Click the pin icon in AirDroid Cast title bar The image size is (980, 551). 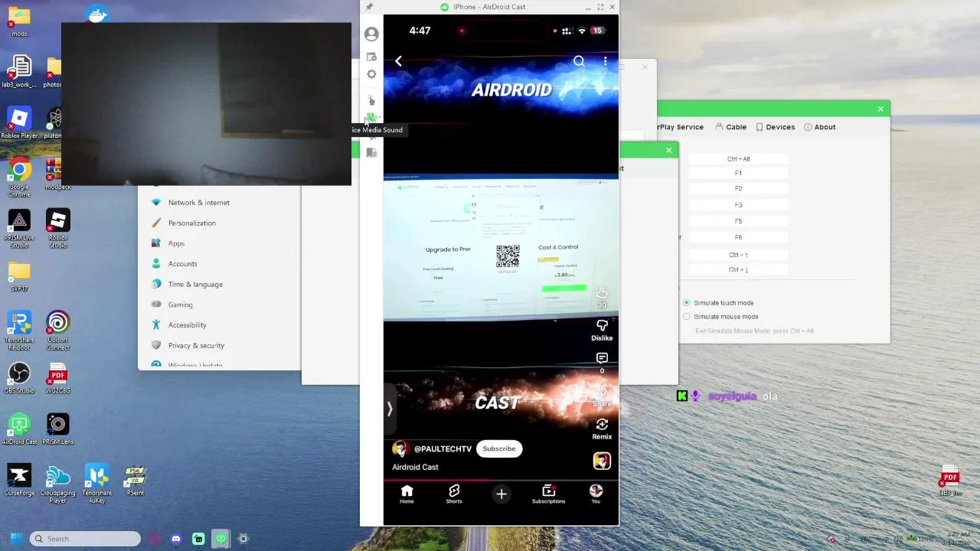tap(369, 7)
